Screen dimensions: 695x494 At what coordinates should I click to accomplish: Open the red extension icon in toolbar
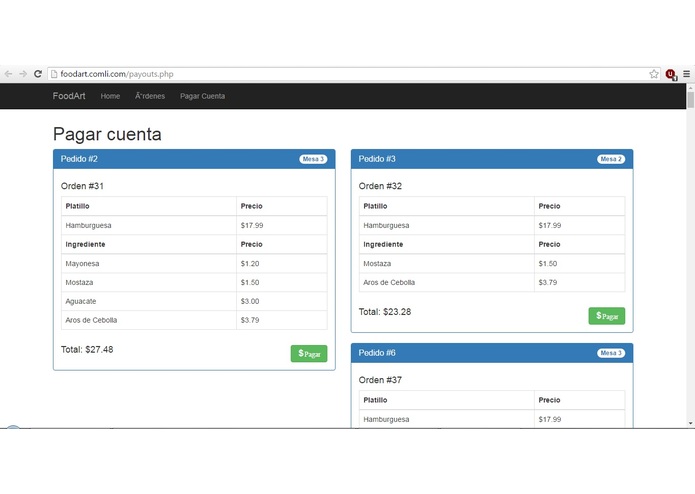pyautogui.click(x=671, y=74)
